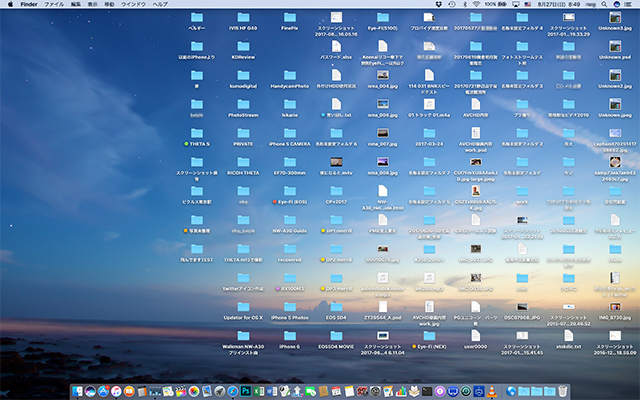The image size is (640, 400).
Task: Launch Photoshop from the Dock
Action: click(246, 390)
